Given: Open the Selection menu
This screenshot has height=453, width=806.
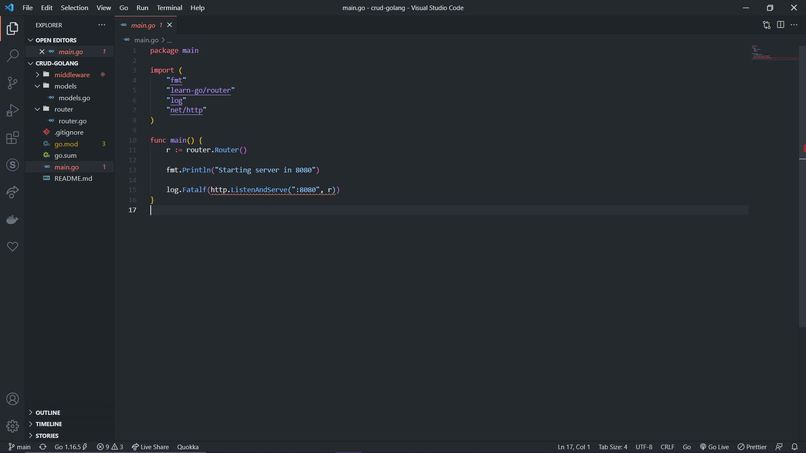Looking at the screenshot, I should [74, 8].
